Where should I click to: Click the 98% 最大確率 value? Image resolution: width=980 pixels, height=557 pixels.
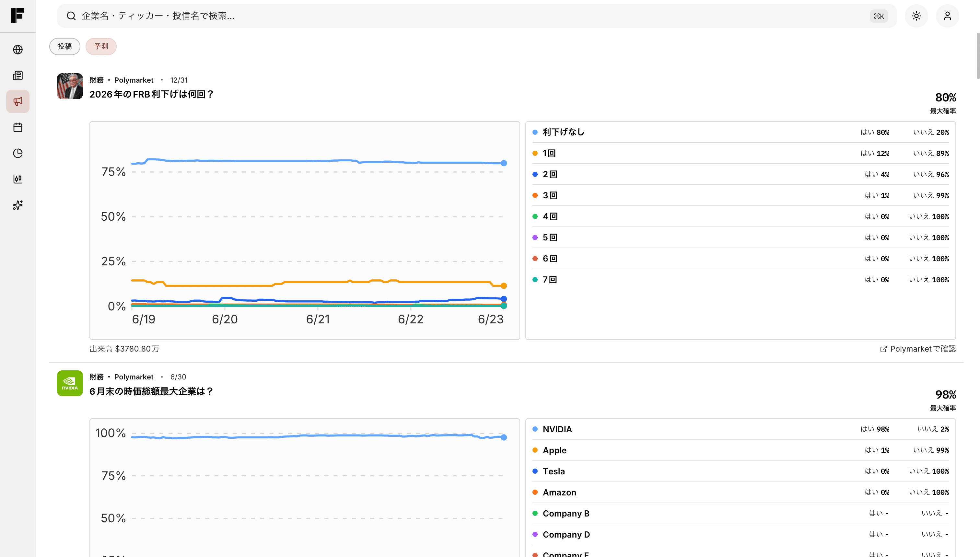946,395
